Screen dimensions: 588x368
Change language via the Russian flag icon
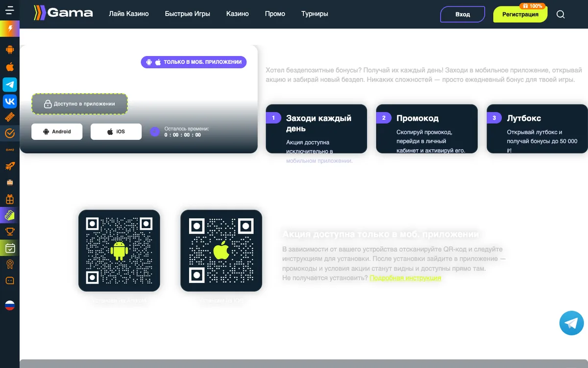(x=10, y=305)
